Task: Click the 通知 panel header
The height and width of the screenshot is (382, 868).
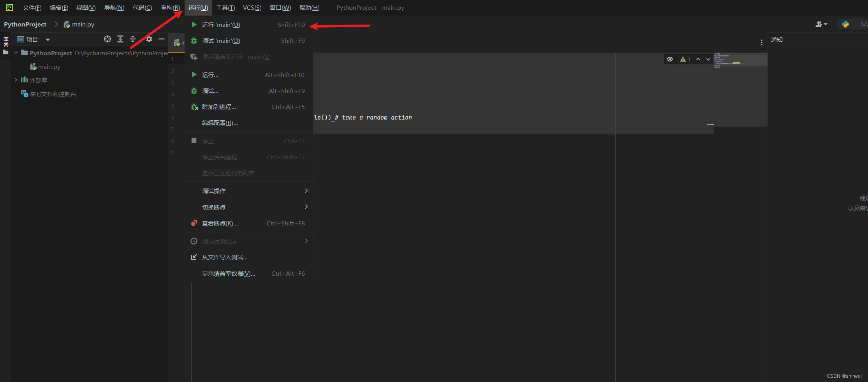Action: 777,39
